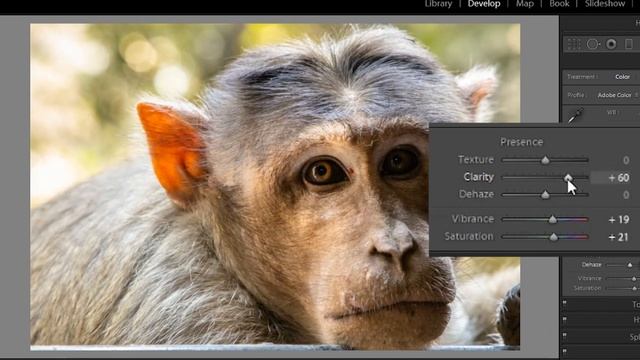Click the large Dehaze label in the Presence overlay
The height and width of the screenshot is (360, 640).
[x=476, y=194]
